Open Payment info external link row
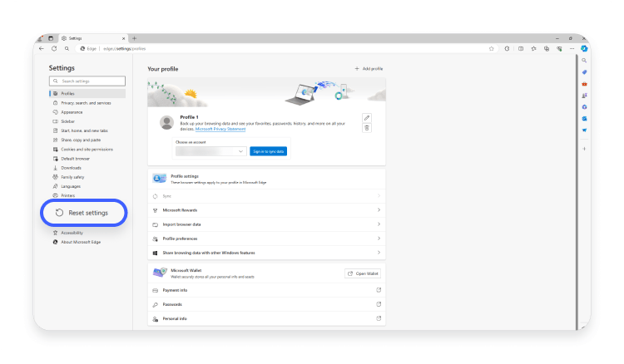 coord(266,290)
